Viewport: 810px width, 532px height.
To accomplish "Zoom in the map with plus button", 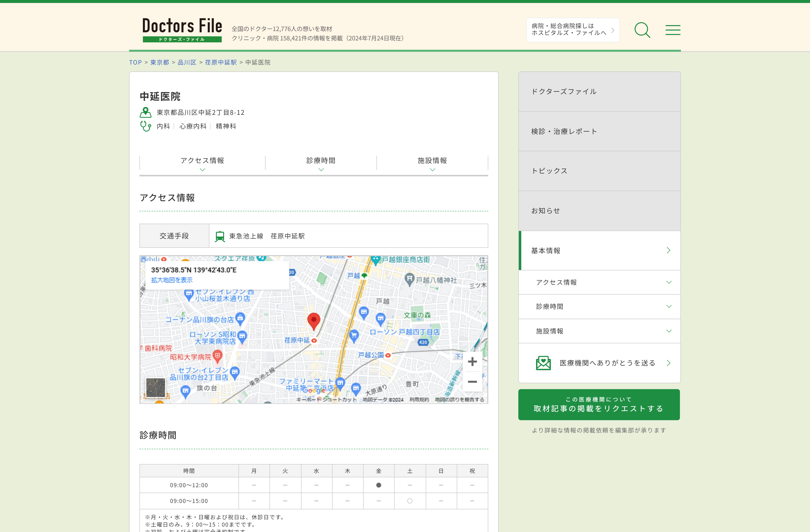I will [472, 361].
